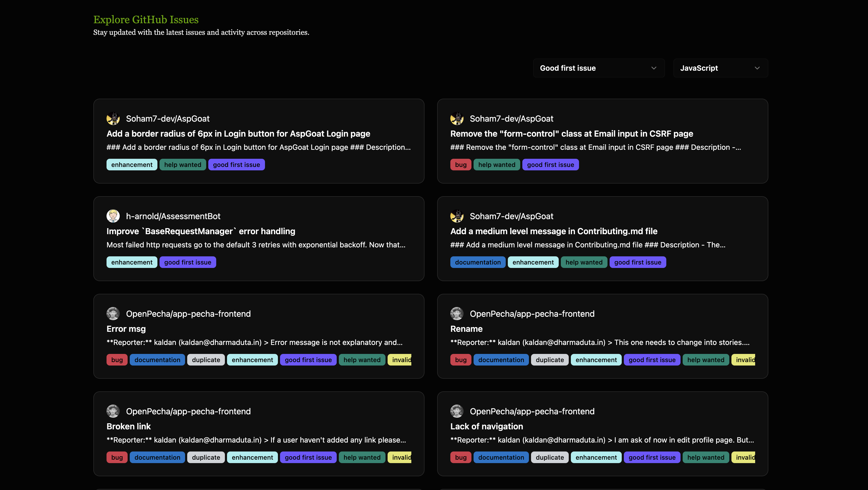Open the 'Error msg' issue

coord(126,329)
